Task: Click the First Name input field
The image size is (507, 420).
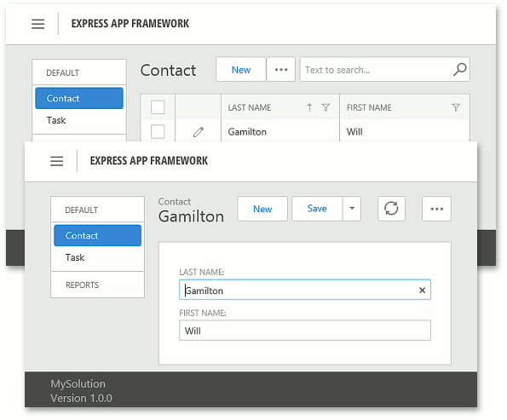Action: (305, 331)
